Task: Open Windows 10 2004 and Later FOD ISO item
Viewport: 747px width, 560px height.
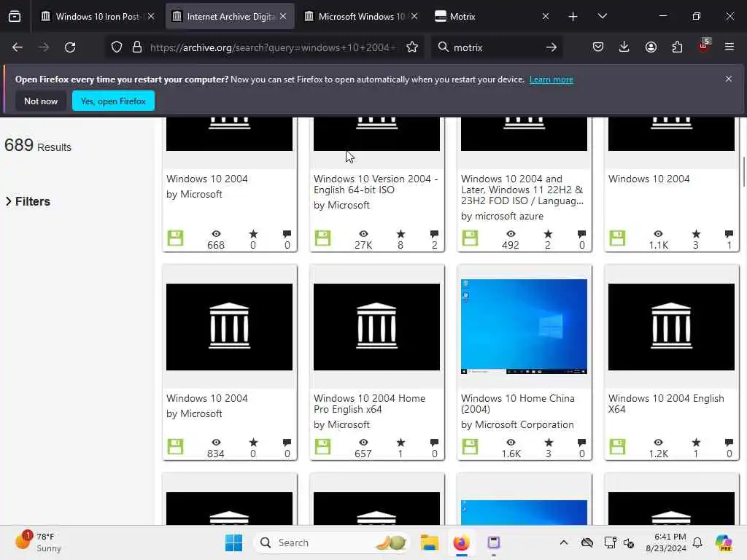Action: coord(522,190)
